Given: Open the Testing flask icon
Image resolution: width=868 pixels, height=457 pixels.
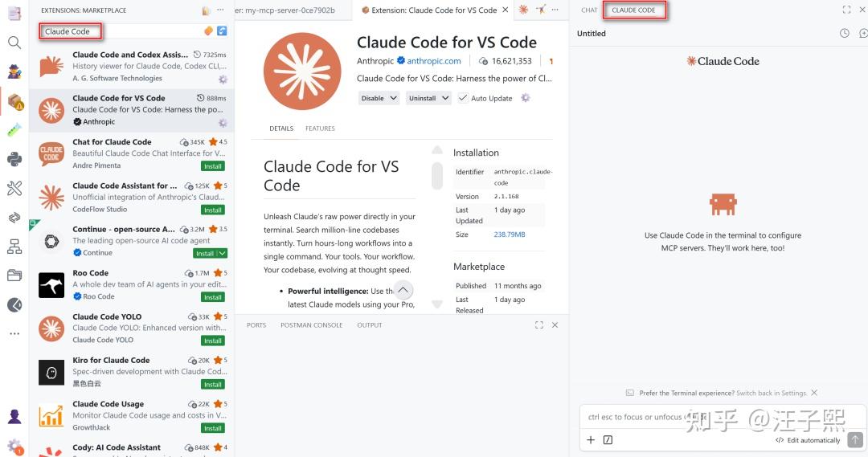Looking at the screenshot, I should [x=14, y=129].
